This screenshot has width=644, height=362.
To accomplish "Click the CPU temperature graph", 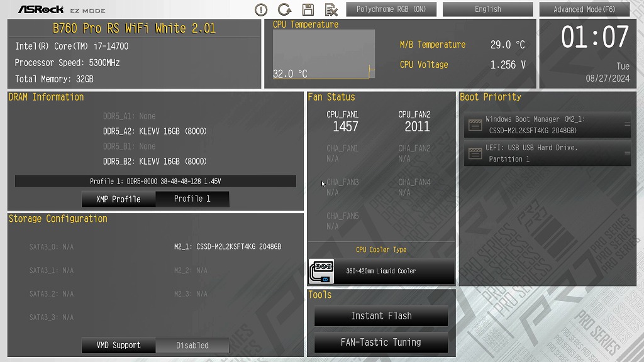I will tap(324, 54).
